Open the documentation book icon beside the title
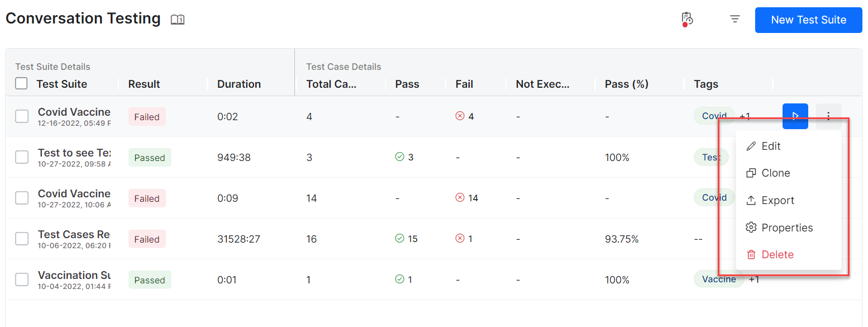The height and width of the screenshot is (327, 868). click(178, 20)
